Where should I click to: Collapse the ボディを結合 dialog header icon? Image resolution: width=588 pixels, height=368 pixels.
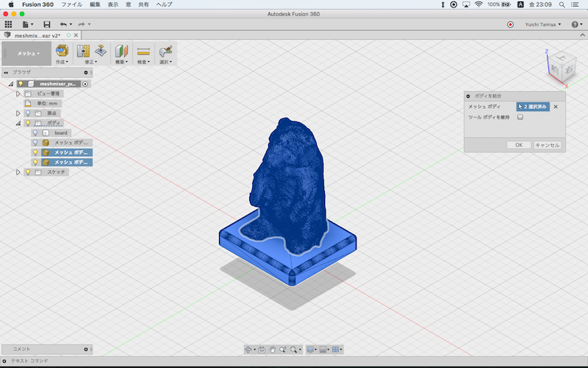click(x=468, y=96)
